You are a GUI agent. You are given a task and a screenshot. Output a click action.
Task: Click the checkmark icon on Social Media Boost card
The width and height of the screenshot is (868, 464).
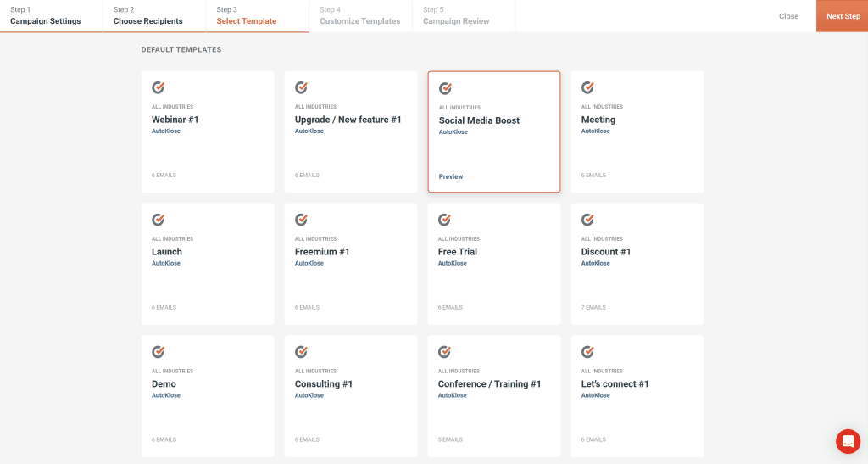(445, 88)
